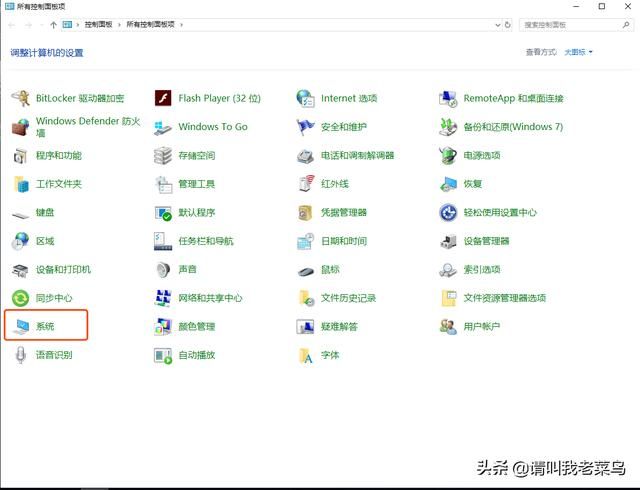Click the 电源选项 battery icon
640x490 pixels.
point(448,156)
